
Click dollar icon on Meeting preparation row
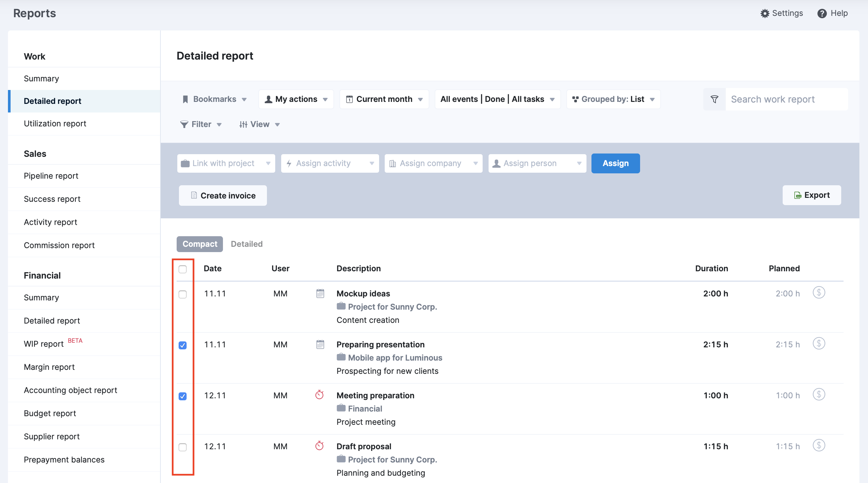[x=819, y=394]
